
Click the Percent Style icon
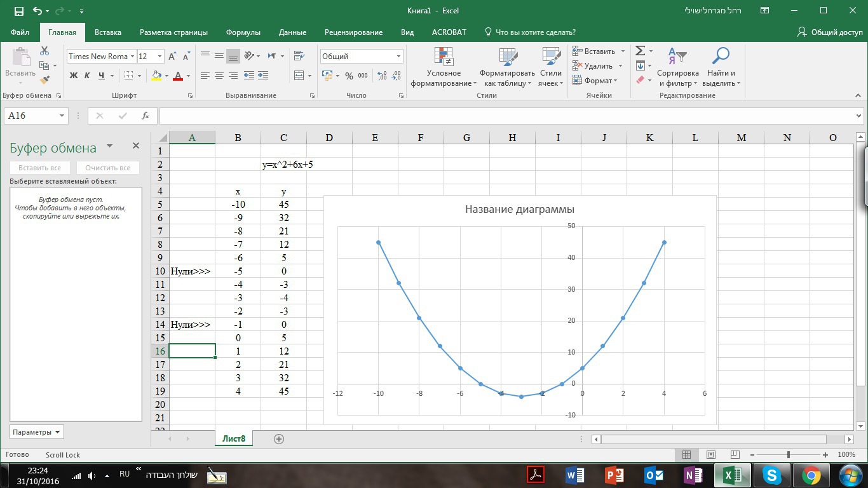coord(348,76)
